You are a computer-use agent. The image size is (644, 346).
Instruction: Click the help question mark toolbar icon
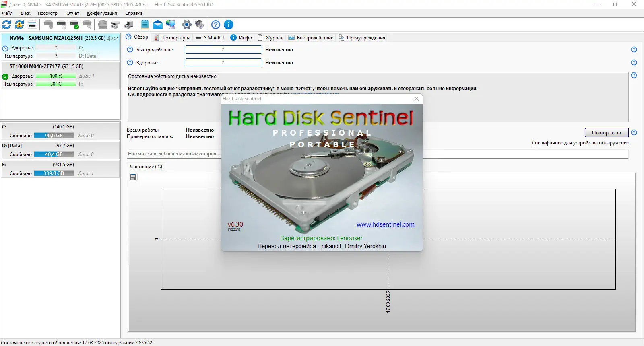point(216,25)
